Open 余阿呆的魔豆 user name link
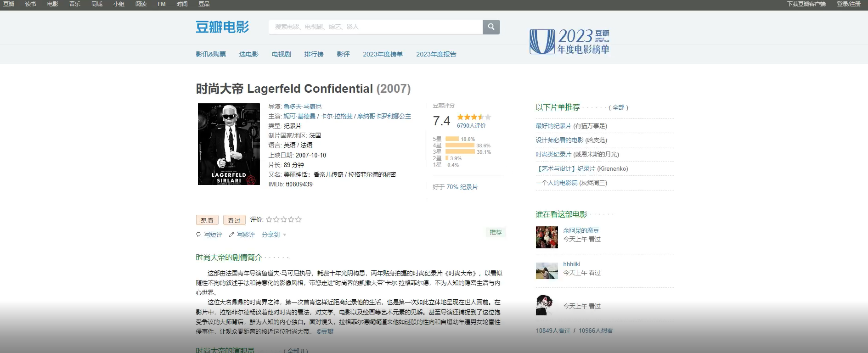Image resolution: width=868 pixels, height=353 pixels. tap(581, 230)
